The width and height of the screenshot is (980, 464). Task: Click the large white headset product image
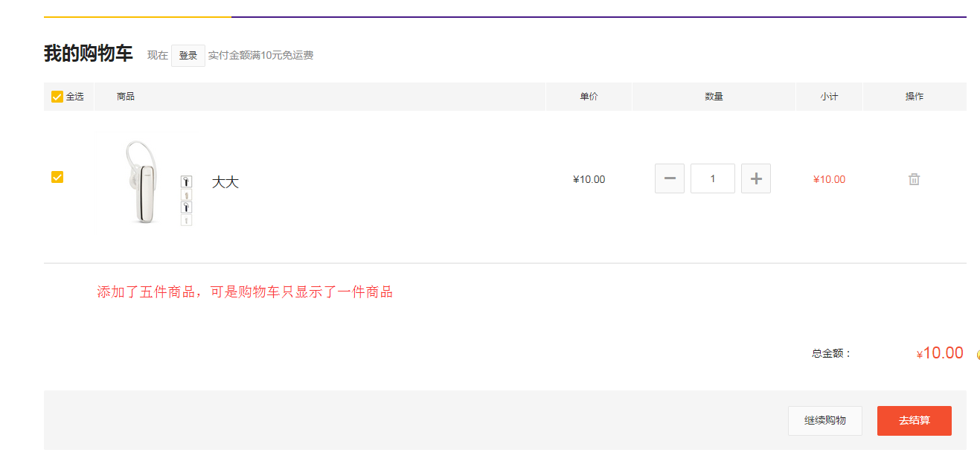click(142, 182)
